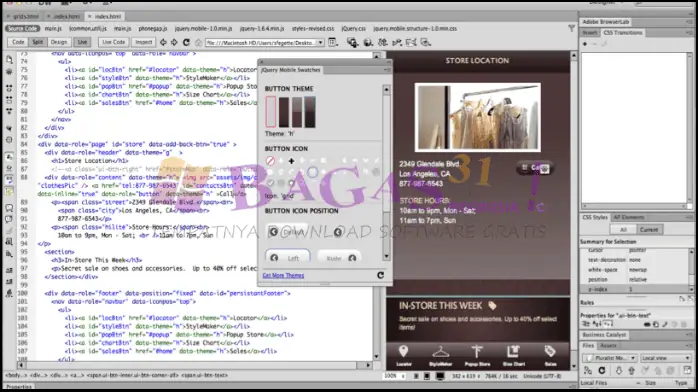Go back with the left arrow navigation icon
This screenshot has width=698, height=392.
click(x=163, y=42)
